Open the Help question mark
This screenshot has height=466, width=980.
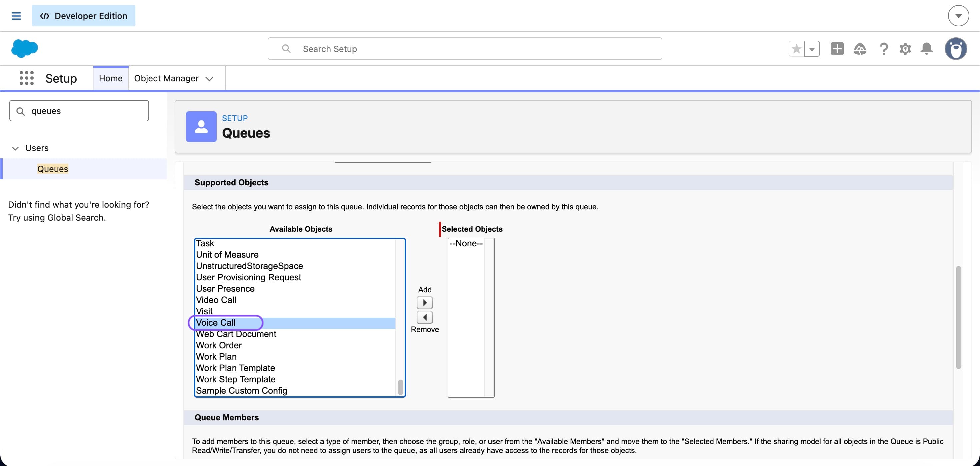point(884,49)
